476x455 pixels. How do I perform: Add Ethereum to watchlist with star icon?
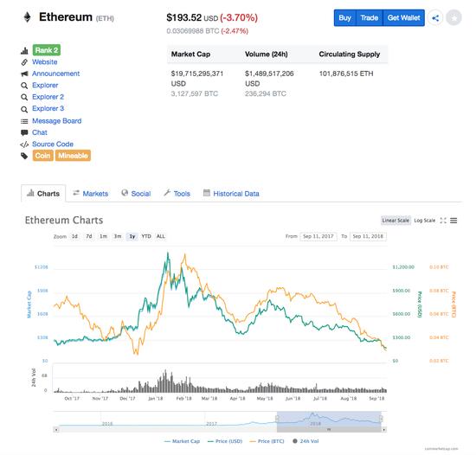point(454,18)
